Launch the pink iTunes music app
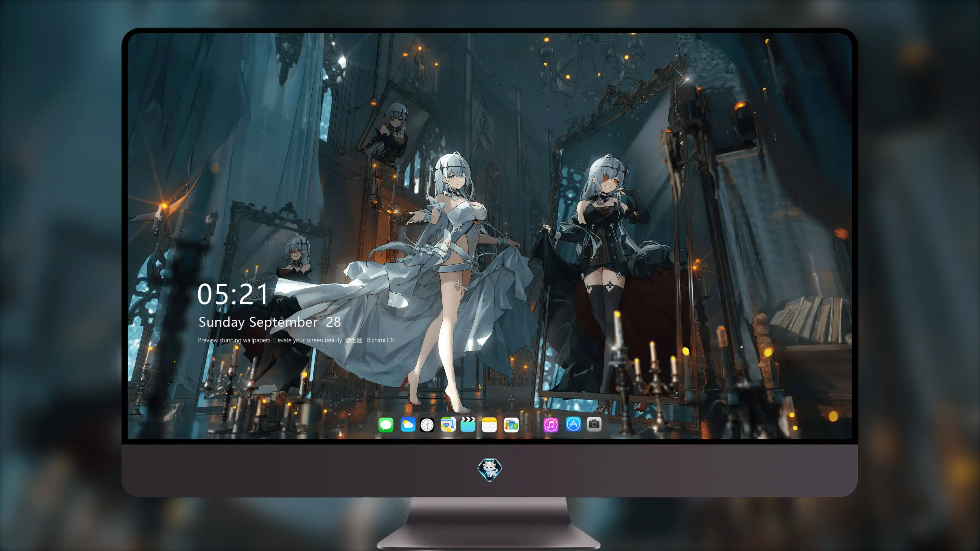The image size is (980, 551). pyautogui.click(x=551, y=424)
